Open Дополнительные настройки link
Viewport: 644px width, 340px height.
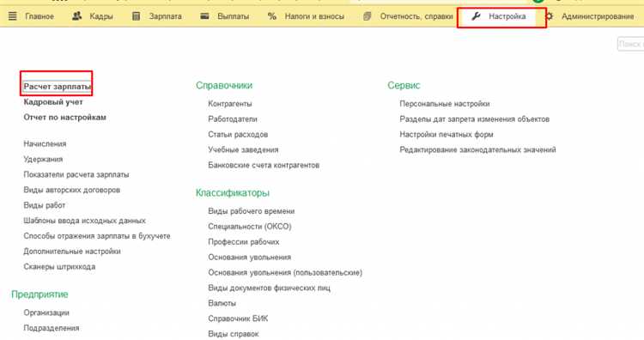pyautogui.click(x=72, y=251)
